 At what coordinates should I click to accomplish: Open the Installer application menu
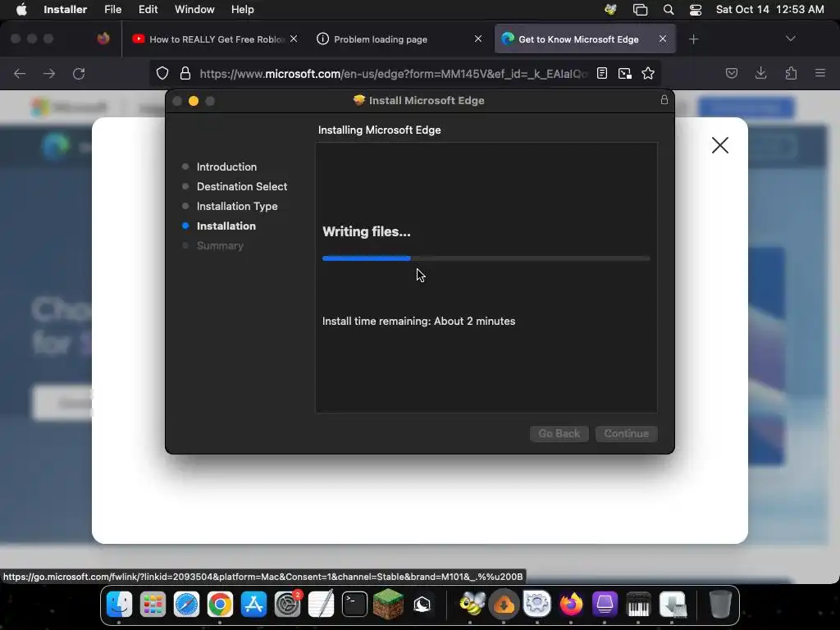pyautogui.click(x=65, y=9)
